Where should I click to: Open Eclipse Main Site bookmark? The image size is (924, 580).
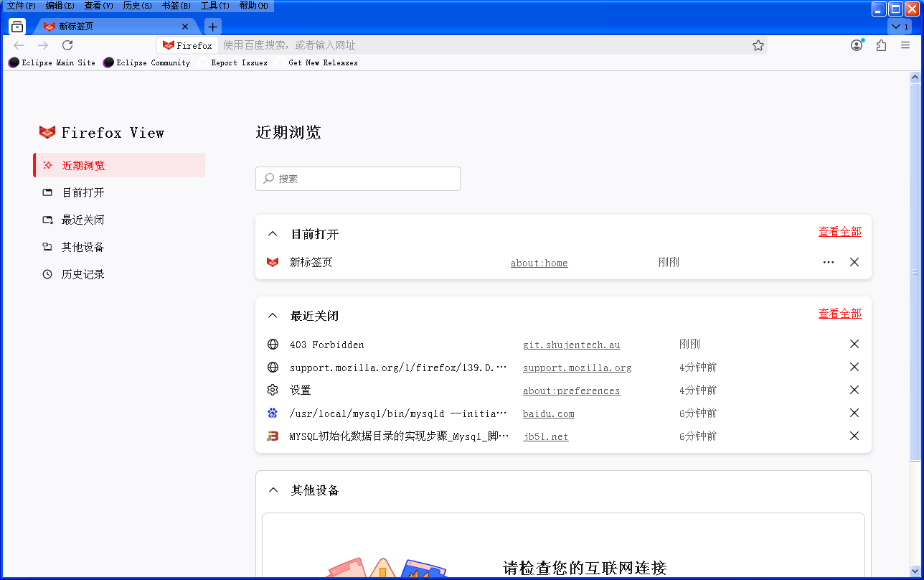click(52, 62)
